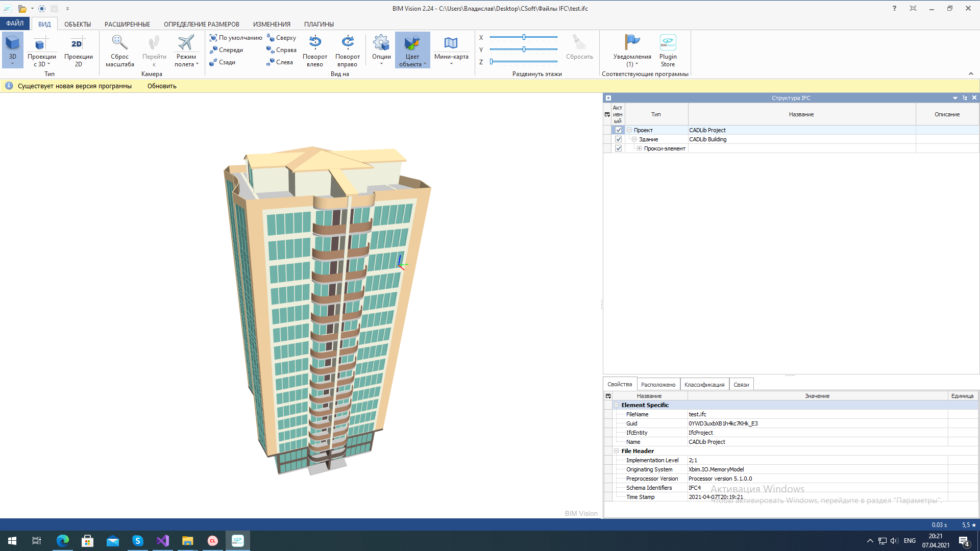Collapse the Здание node in IFC structure
The image size is (980, 551).
pyautogui.click(x=633, y=139)
